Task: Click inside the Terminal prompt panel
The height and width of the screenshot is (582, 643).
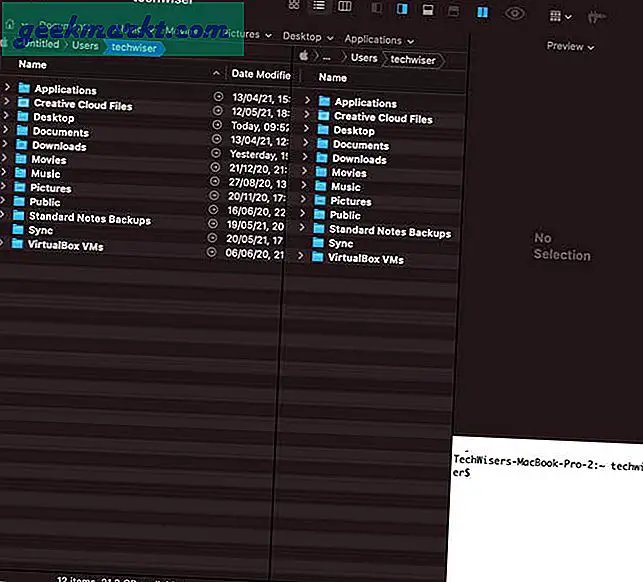Action: 547,509
